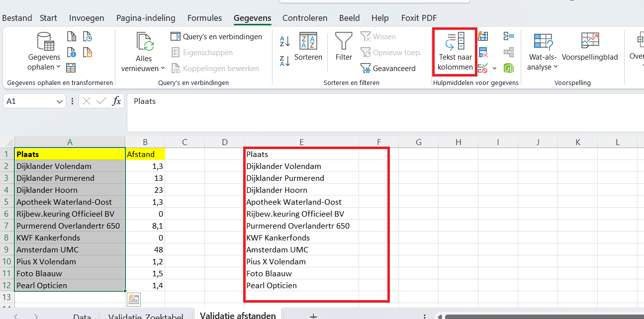Click the green Data Model manage icon

tap(509, 68)
